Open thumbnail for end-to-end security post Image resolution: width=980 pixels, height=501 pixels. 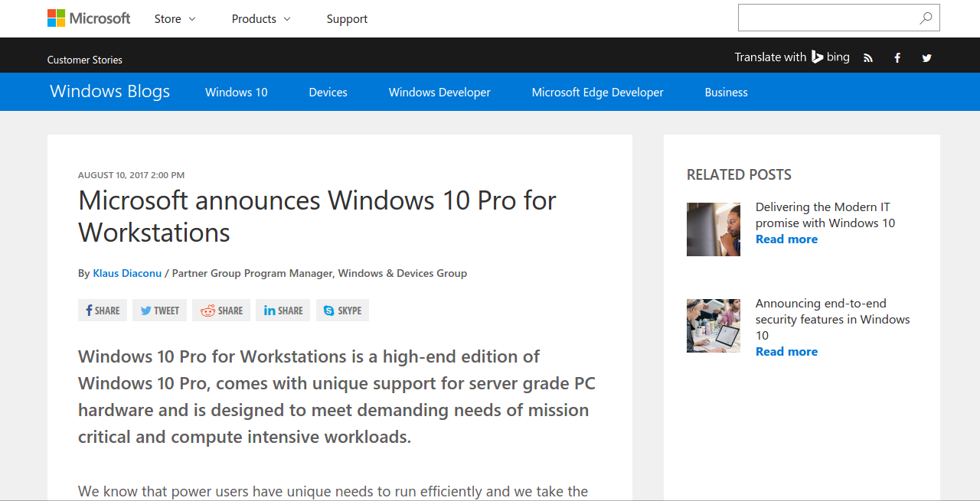tap(714, 326)
